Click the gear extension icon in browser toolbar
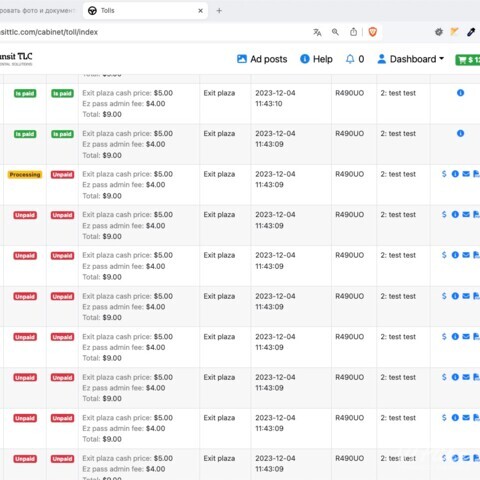Screen dimensions: 480x480 [439, 32]
